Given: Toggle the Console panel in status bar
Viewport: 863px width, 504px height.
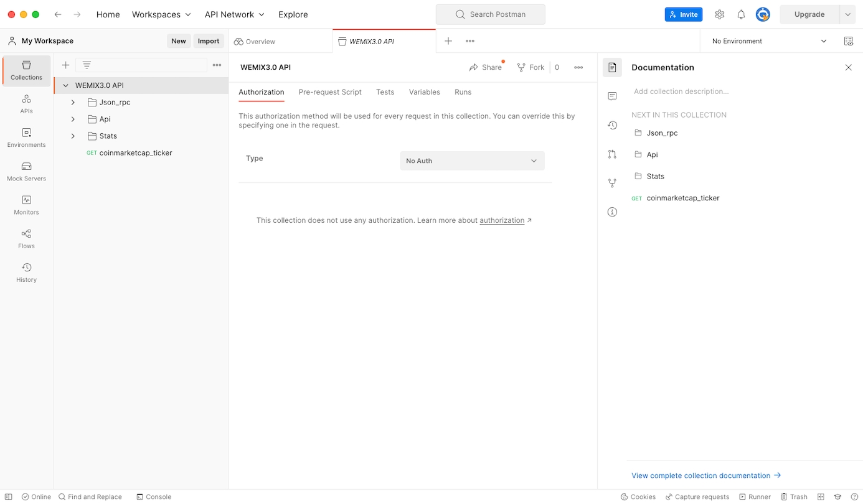Looking at the screenshot, I should [154, 497].
